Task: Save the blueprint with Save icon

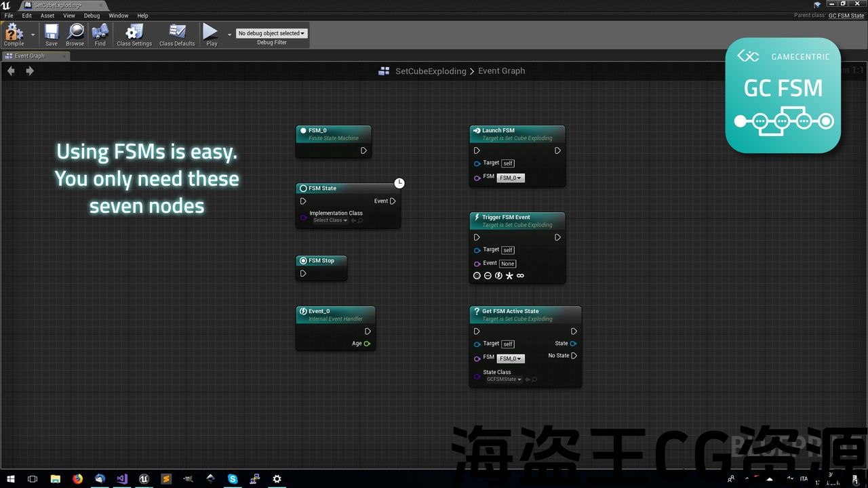Action: 52,35
